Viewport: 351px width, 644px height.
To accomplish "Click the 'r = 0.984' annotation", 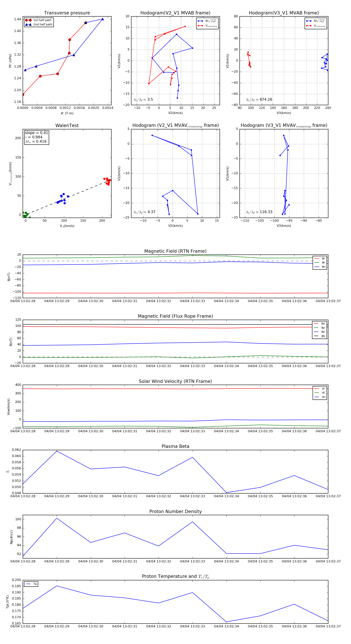I will [x=34, y=137].
